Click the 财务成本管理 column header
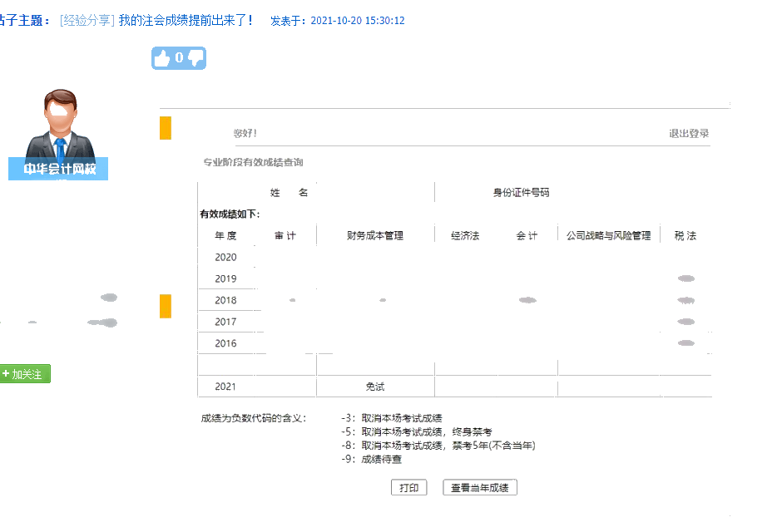The width and height of the screenshot is (782, 532). click(374, 234)
